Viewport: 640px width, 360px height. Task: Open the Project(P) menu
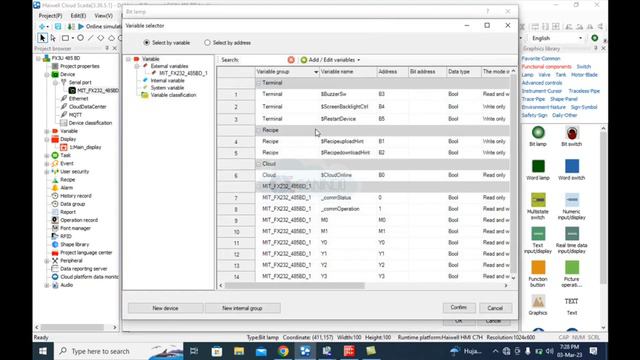pyautogui.click(x=50, y=16)
